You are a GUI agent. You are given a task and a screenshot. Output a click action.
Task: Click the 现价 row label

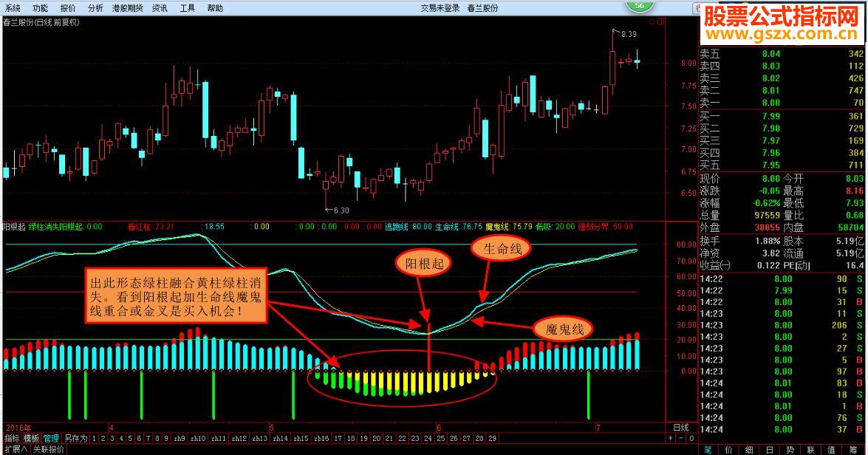[x=710, y=178]
